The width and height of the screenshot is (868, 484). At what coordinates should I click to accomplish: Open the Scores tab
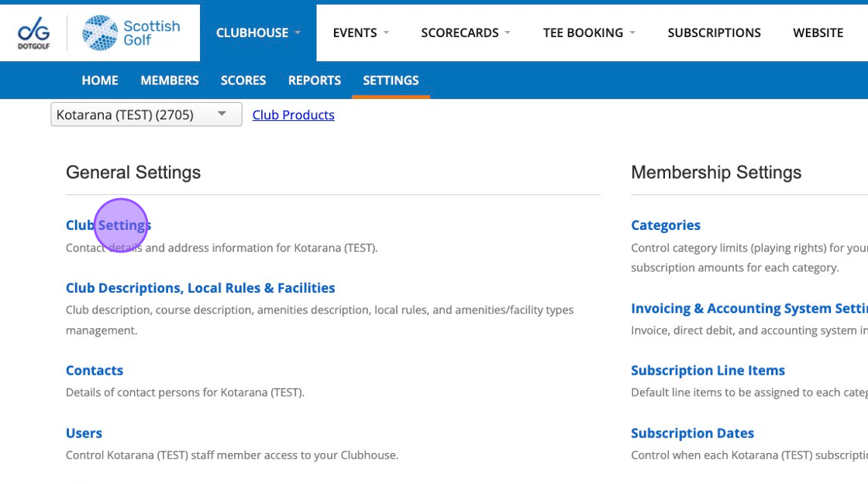pos(243,81)
